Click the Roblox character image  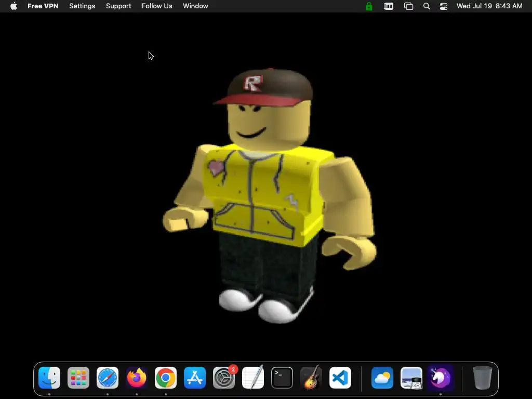[270, 196]
